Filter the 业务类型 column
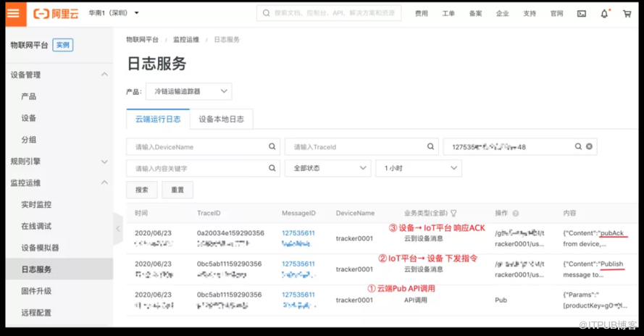Image resolution: width=644 pixels, height=336 pixels. pyautogui.click(x=453, y=214)
